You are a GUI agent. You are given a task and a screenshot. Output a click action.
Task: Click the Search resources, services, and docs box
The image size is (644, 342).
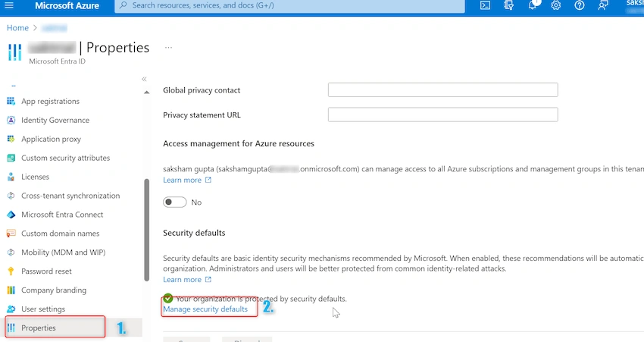[289, 6]
